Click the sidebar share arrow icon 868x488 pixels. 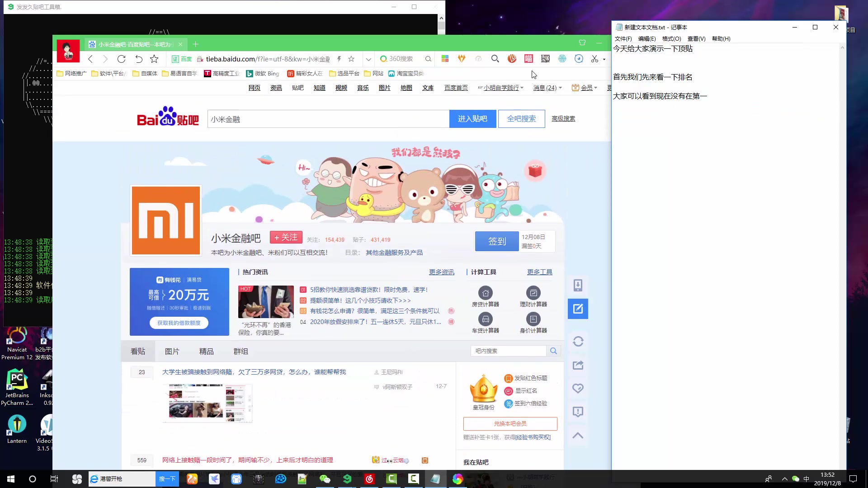point(578,365)
